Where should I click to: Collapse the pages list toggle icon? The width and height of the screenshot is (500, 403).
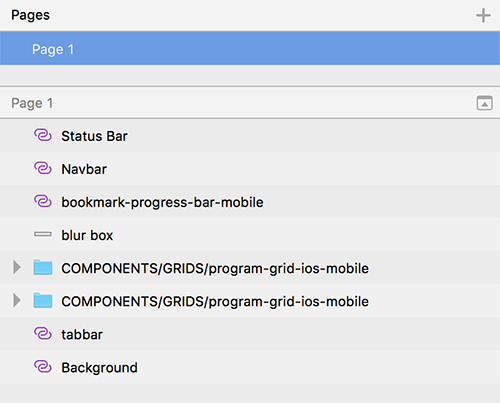coord(484,103)
